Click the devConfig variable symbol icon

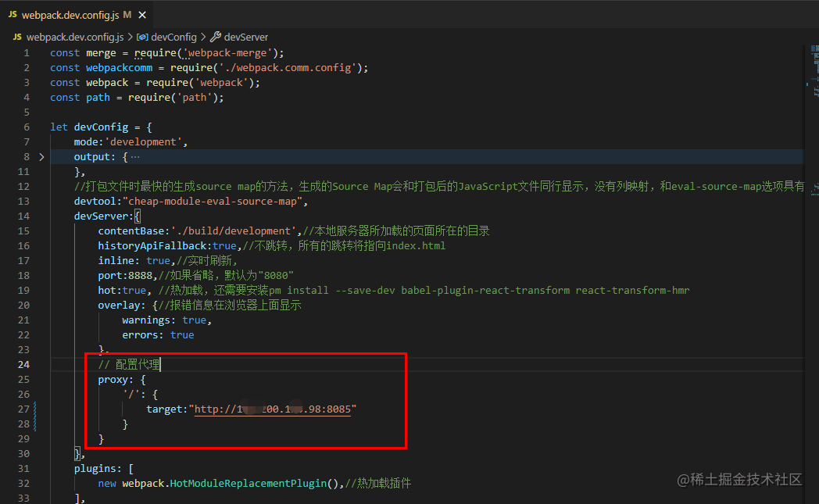coord(142,37)
